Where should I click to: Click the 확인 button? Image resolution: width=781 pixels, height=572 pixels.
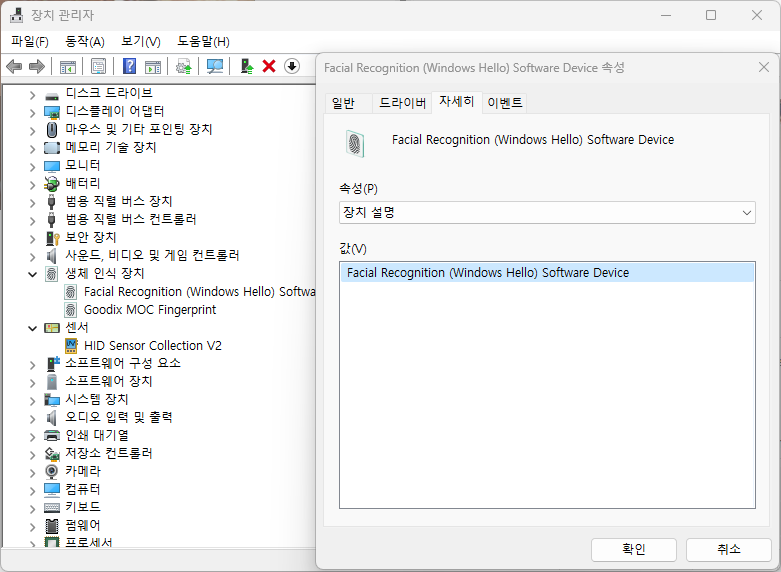pos(634,549)
